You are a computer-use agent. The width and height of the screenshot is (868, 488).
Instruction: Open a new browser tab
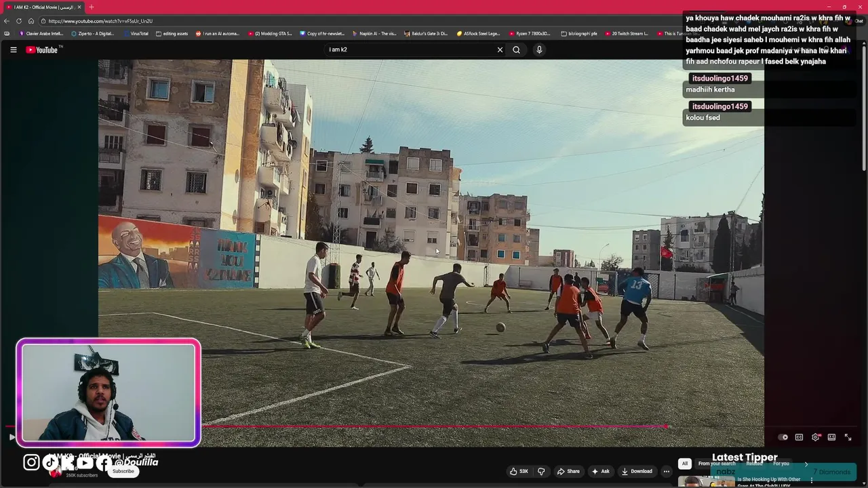[91, 7]
